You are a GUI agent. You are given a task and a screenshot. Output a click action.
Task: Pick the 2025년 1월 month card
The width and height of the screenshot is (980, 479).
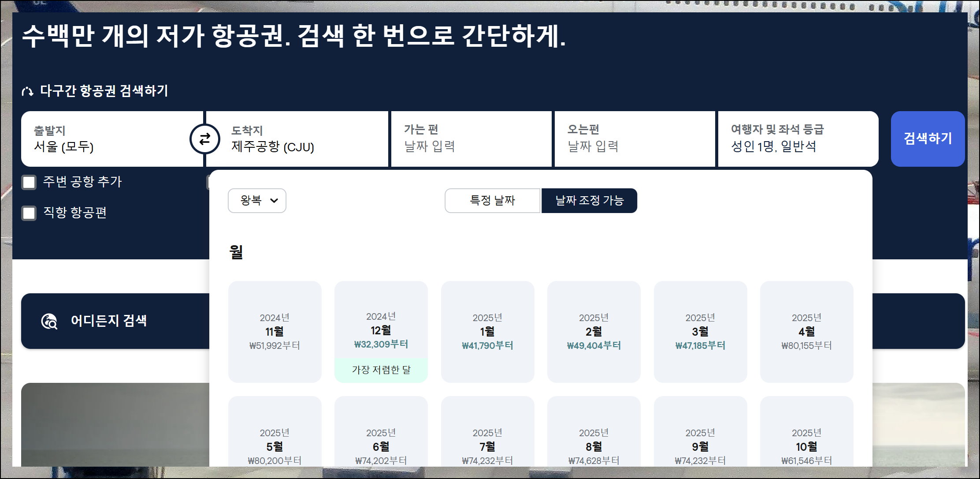point(487,331)
